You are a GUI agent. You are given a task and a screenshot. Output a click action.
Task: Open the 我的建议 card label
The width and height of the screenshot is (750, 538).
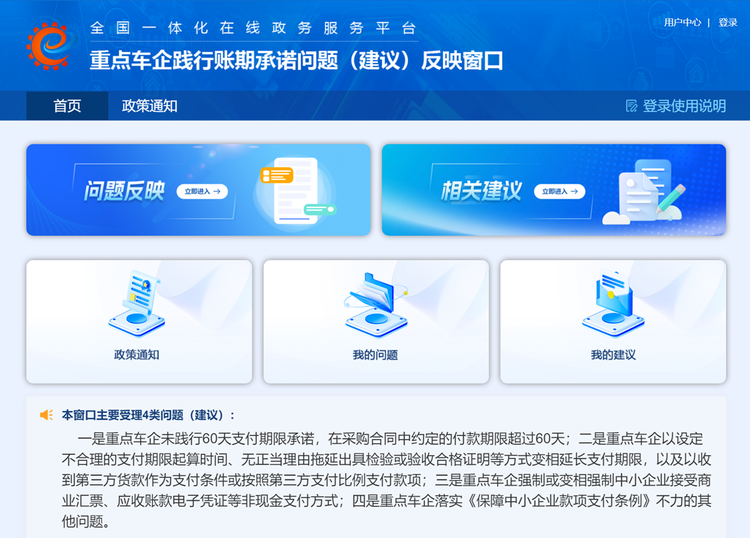pyautogui.click(x=613, y=355)
